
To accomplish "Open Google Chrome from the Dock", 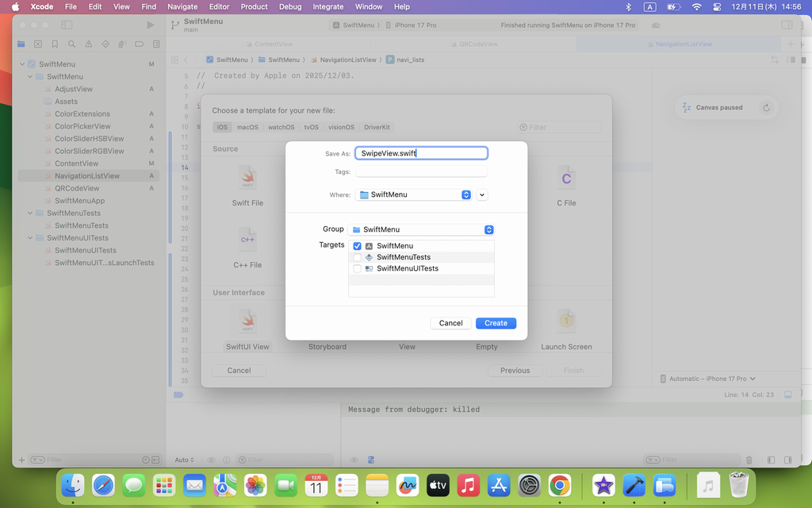I will point(560,484).
